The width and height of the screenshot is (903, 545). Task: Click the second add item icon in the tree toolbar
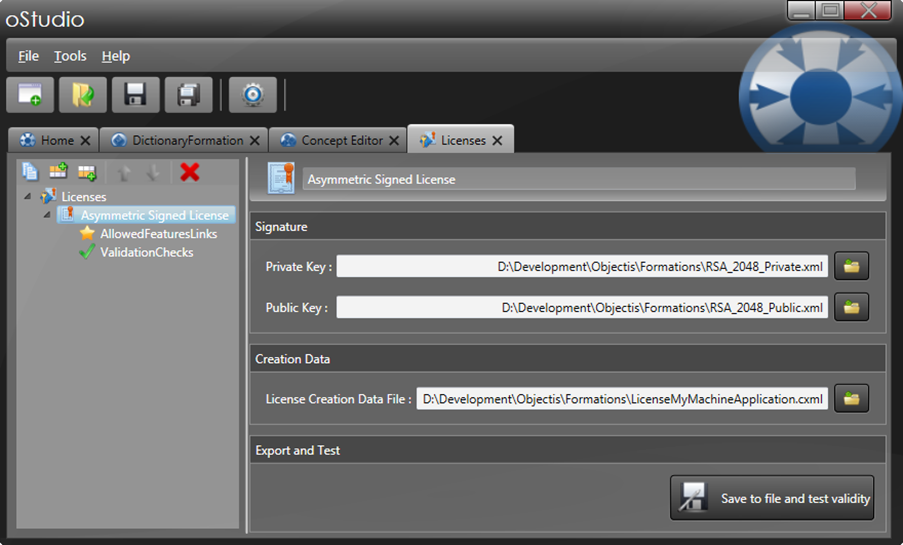click(87, 172)
